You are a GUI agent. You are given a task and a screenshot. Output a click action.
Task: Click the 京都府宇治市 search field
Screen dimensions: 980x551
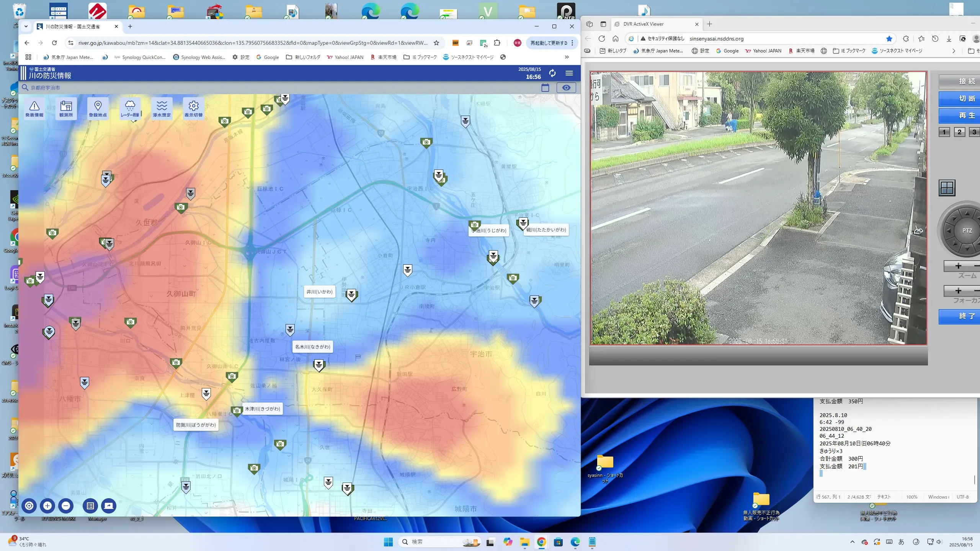click(45, 88)
